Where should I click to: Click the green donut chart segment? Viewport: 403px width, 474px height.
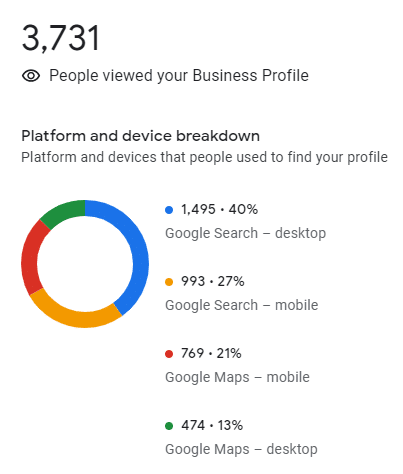tap(65, 211)
